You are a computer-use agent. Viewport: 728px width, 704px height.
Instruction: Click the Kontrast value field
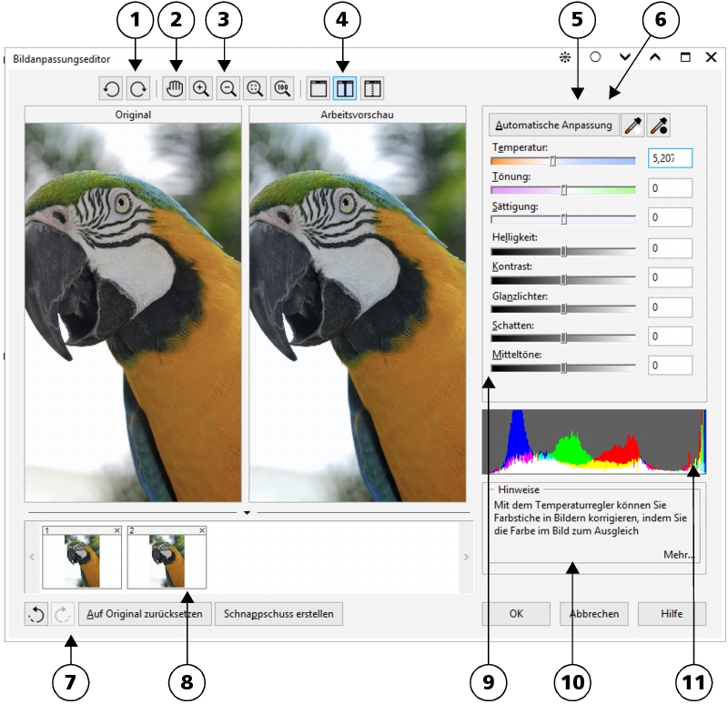click(x=670, y=277)
